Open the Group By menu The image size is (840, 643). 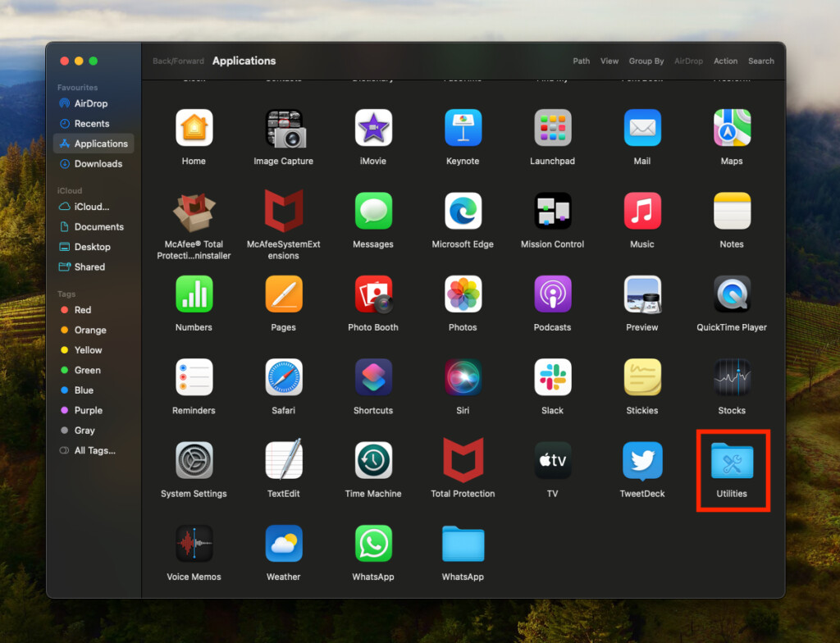[x=646, y=61]
